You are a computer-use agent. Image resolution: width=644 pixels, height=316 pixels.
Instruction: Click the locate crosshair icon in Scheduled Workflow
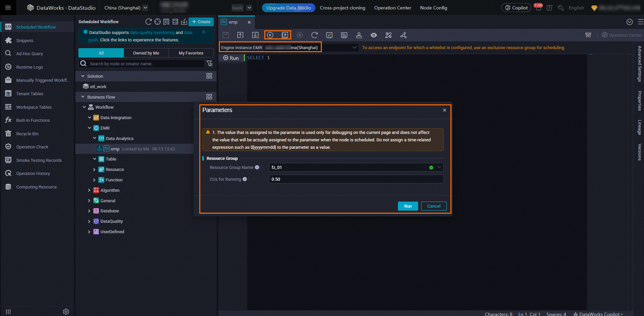pyautogui.click(x=157, y=22)
